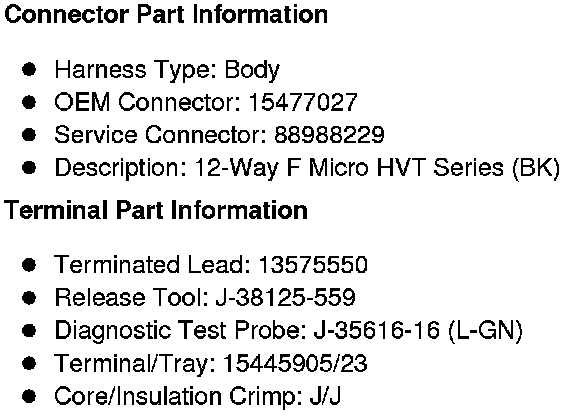Click Service Connector number 88988229
Viewport: 576px width, 416px height.
(330, 135)
